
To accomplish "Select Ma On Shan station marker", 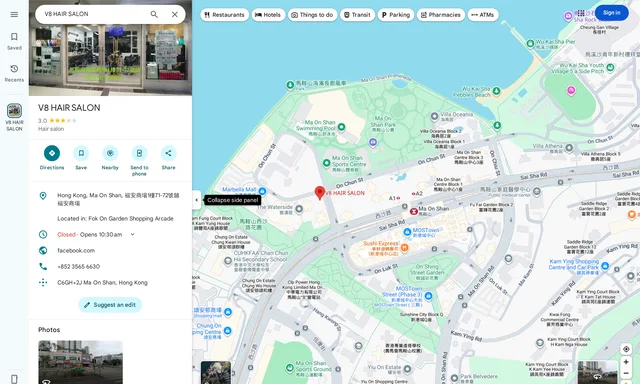I will [413, 211].
